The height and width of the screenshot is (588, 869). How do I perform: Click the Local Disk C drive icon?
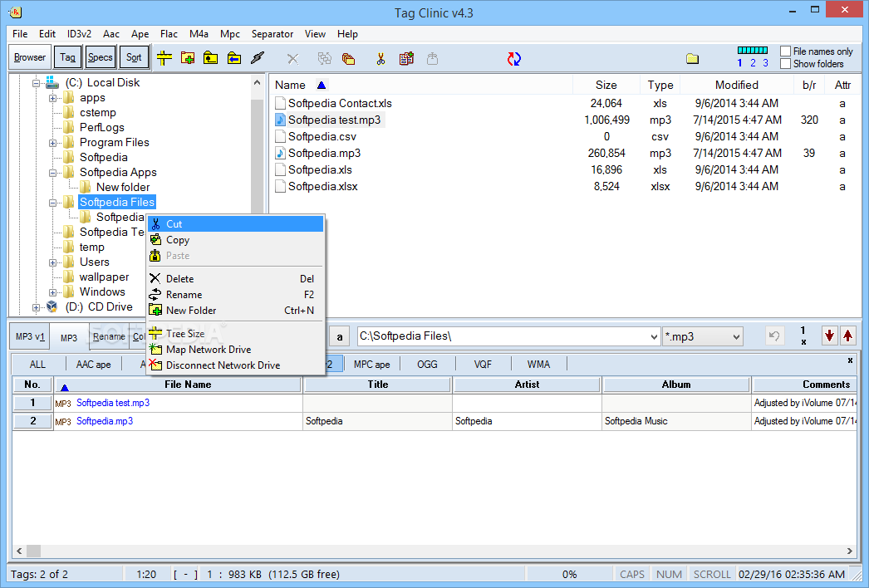point(52,82)
